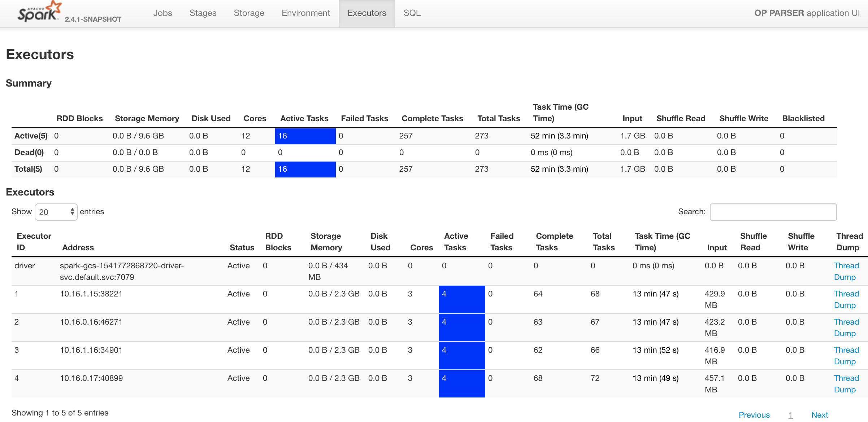The width and height of the screenshot is (868, 422).
Task: Click the blue Active Tasks cell for executor 1
Action: point(462,299)
